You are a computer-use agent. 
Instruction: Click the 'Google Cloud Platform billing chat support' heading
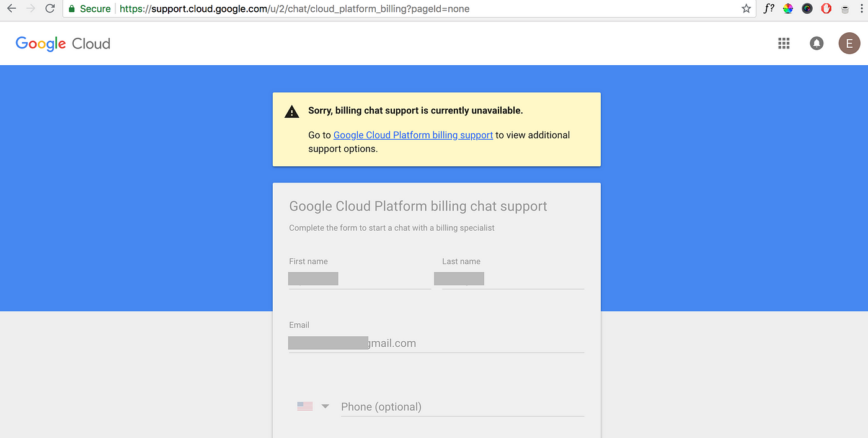(x=418, y=207)
